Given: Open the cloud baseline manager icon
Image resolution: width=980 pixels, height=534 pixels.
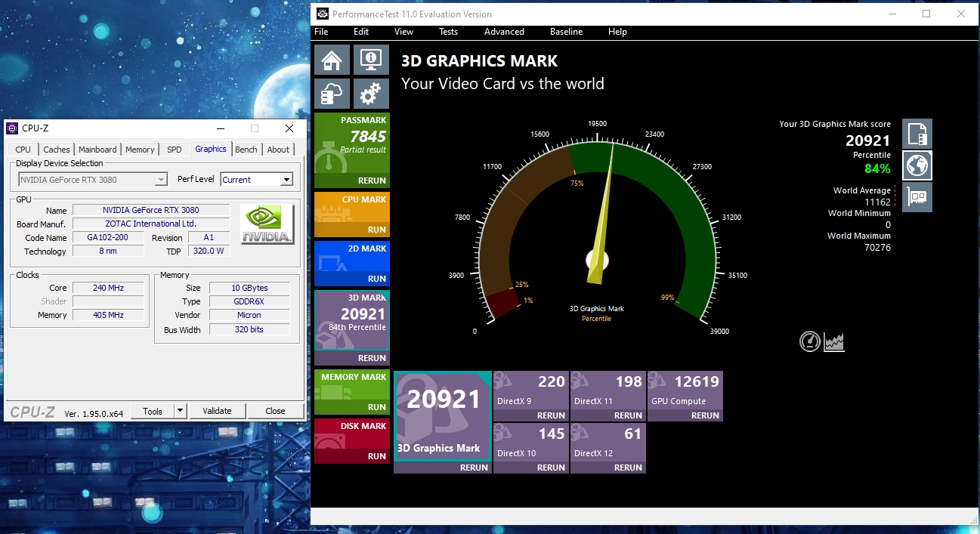Looking at the screenshot, I should 332,94.
